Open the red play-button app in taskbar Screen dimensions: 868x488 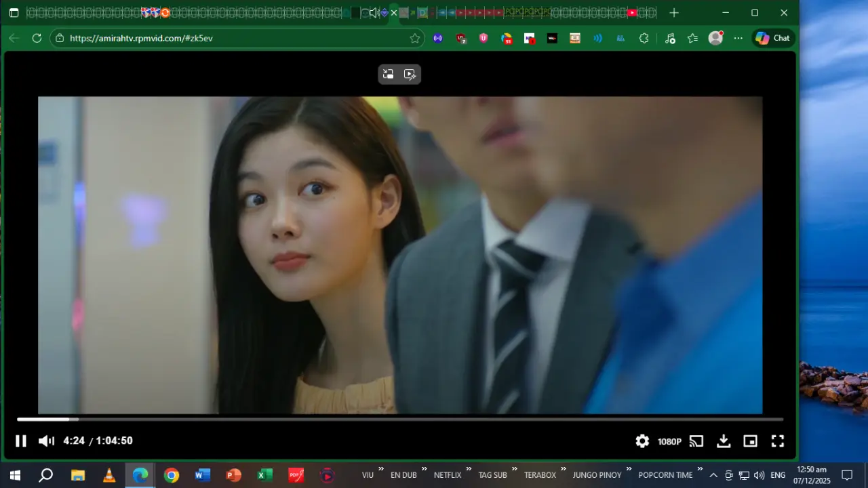click(328, 475)
